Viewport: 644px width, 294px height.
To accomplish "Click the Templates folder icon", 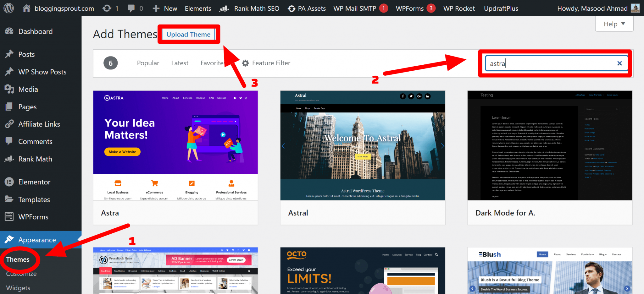I will (x=9, y=199).
